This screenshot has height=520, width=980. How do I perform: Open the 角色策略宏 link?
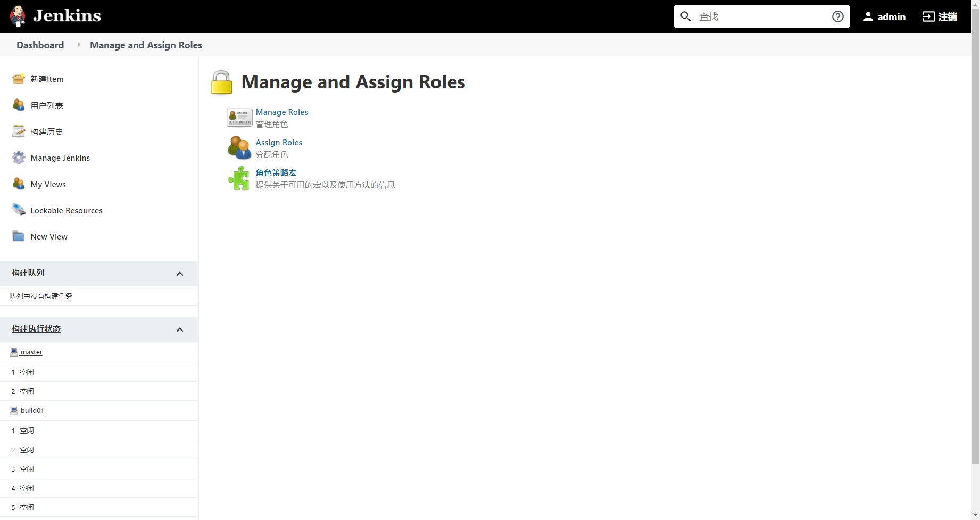pyautogui.click(x=276, y=173)
